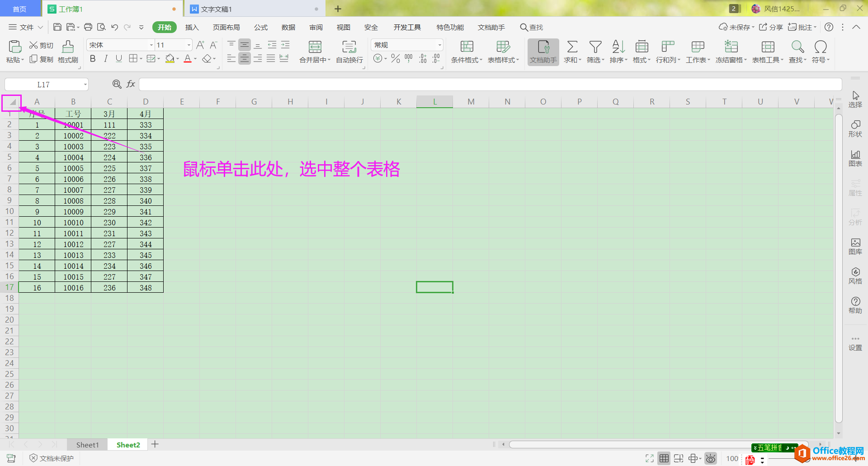Click the Filter (筛选) funnel icon
Viewport: 868px width, 466px height.
[595, 47]
